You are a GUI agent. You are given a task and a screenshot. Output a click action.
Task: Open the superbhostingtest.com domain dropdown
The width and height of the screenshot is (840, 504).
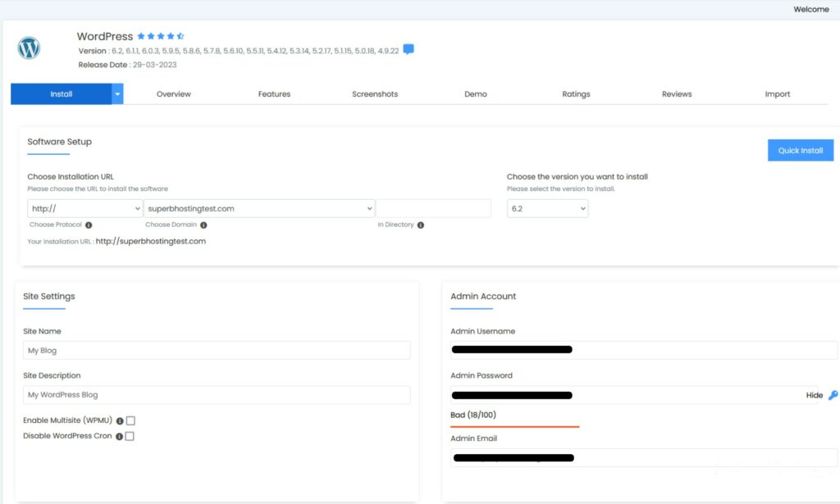pyautogui.click(x=259, y=209)
